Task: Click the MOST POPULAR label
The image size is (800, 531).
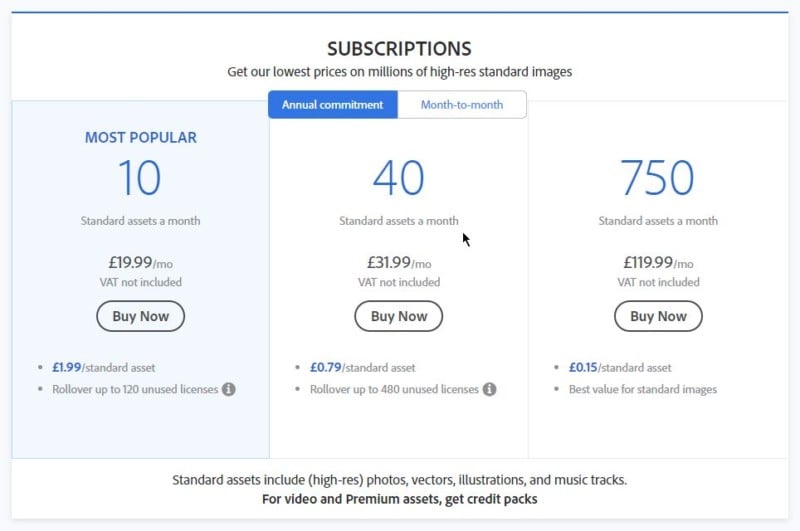Action: [140, 138]
